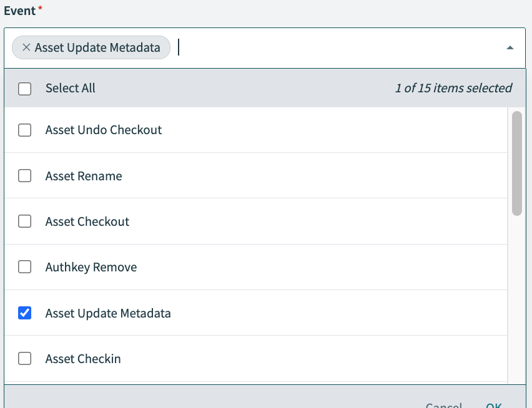This screenshot has height=408, width=532.
Task: Enable the Asset Checkout checkbox
Action: click(x=25, y=221)
